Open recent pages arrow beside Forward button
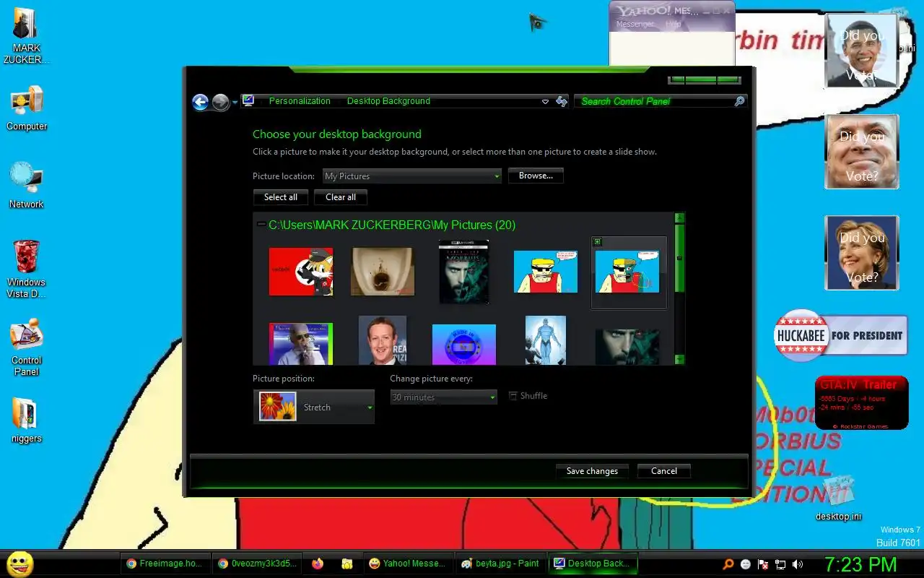Viewport: 924px width, 578px height. point(235,103)
